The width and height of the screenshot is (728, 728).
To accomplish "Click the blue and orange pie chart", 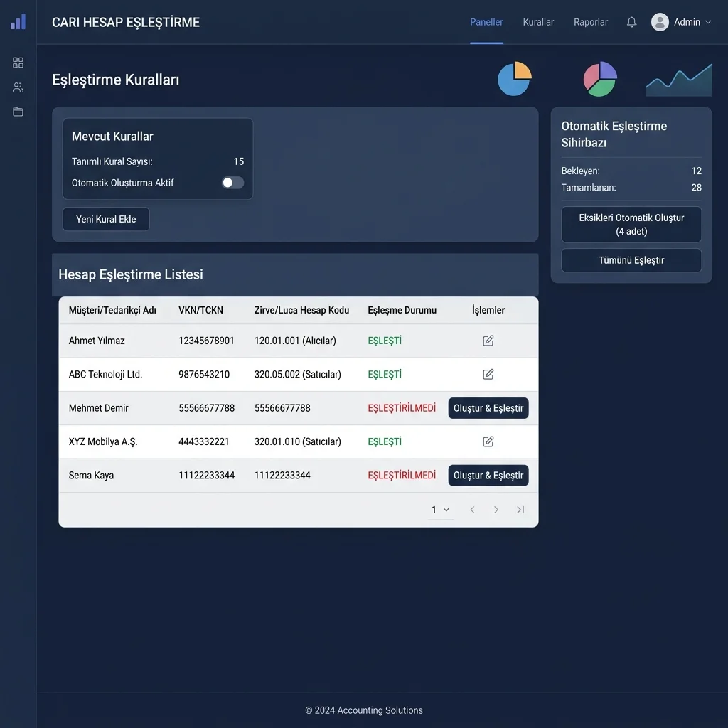I will tap(515, 78).
